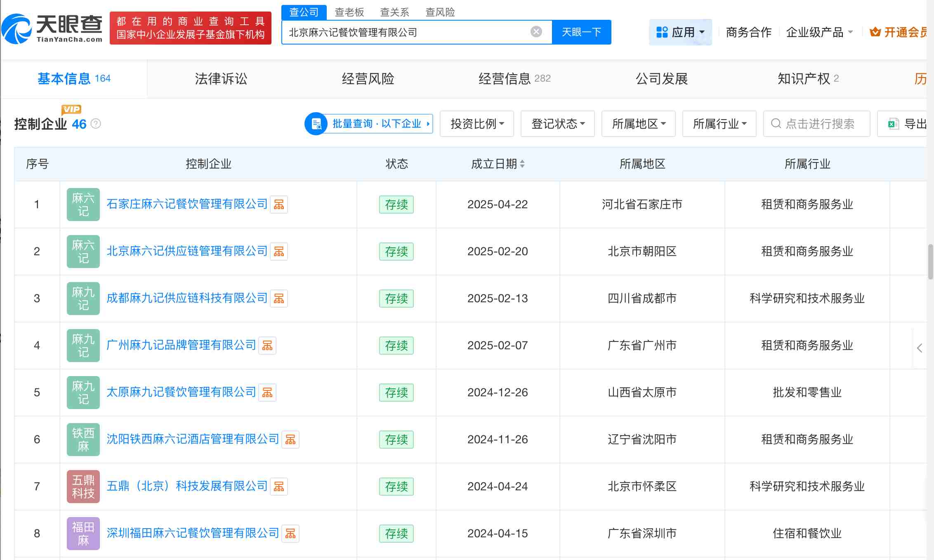Switch to the 法律诉讼 tab

point(221,79)
